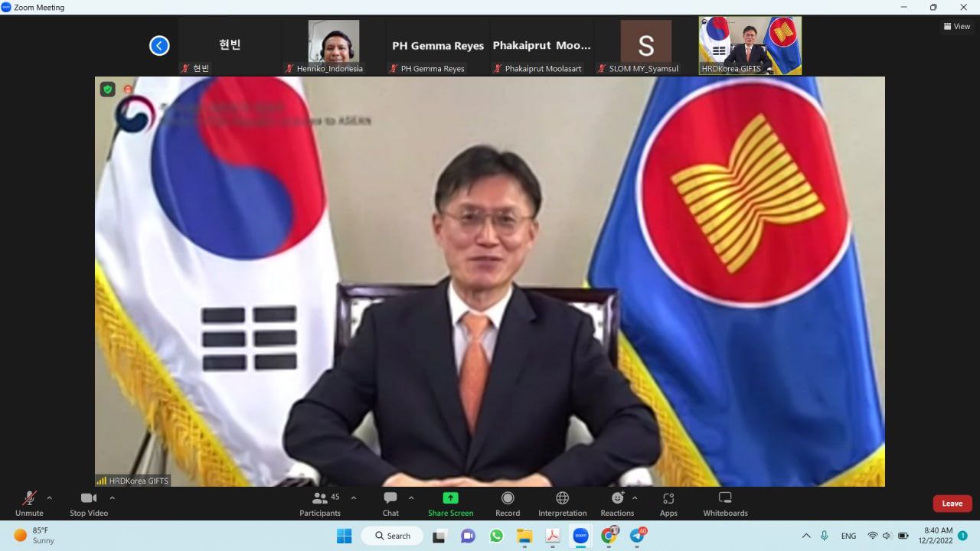This screenshot has height=551, width=980.
Task: Open Interpretation globe icon
Action: pyautogui.click(x=563, y=504)
